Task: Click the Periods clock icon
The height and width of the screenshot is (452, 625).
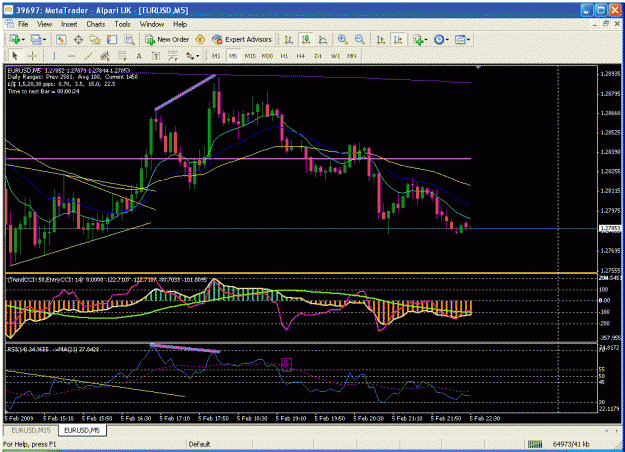Action: [x=439, y=39]
